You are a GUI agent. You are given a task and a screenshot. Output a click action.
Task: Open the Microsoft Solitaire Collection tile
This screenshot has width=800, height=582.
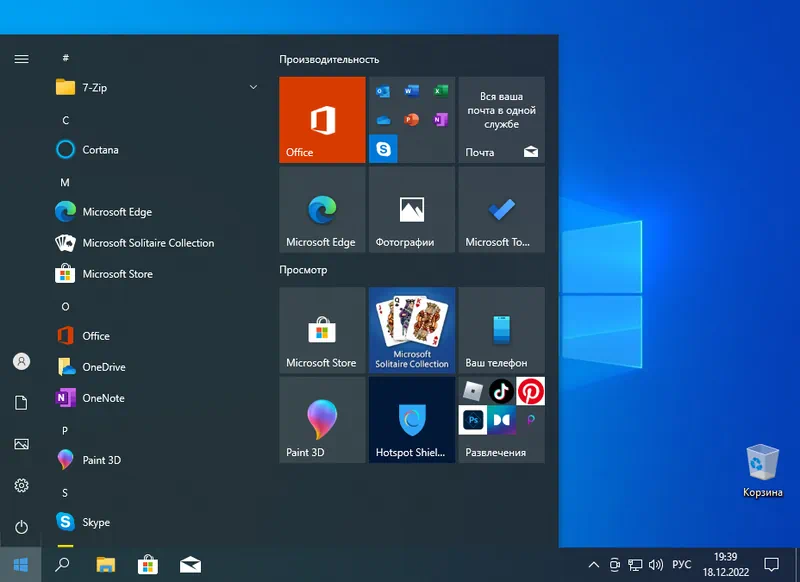(412, 331)
